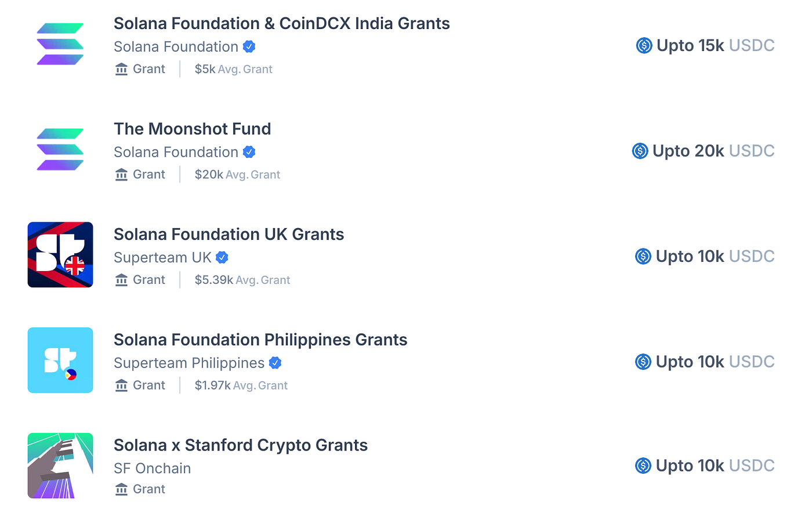
Task: Click the $5.39k Avg. Grant label
Action: pyautogui.click(x=242, y=280)
